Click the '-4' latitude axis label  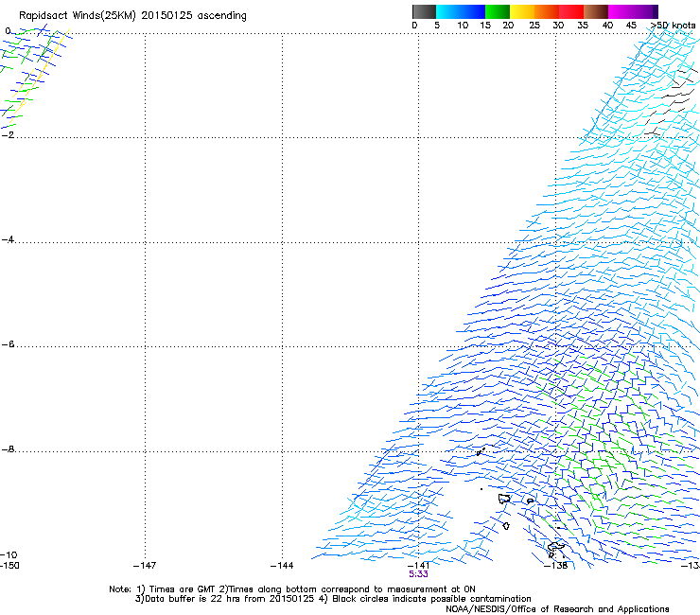click(8, 239)
